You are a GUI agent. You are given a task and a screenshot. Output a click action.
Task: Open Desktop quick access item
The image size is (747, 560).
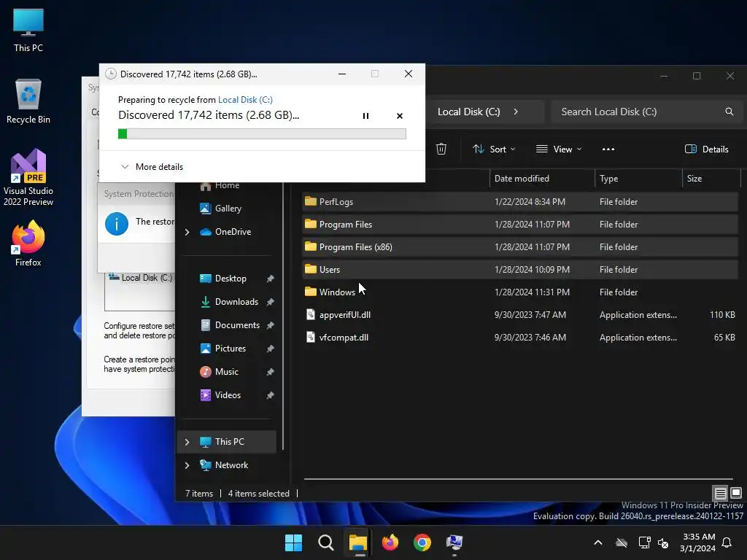tap(222, 278)
